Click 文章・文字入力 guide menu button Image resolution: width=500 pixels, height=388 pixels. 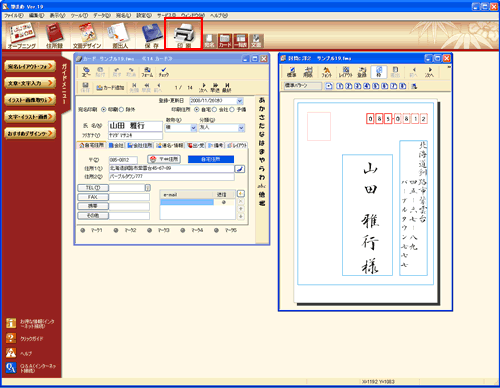(x=30, y=83)
